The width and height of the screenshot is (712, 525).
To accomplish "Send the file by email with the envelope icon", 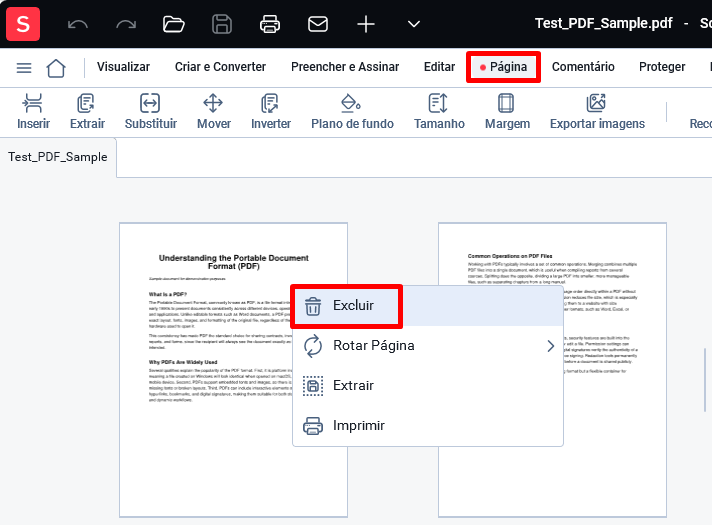I will 318,24.
